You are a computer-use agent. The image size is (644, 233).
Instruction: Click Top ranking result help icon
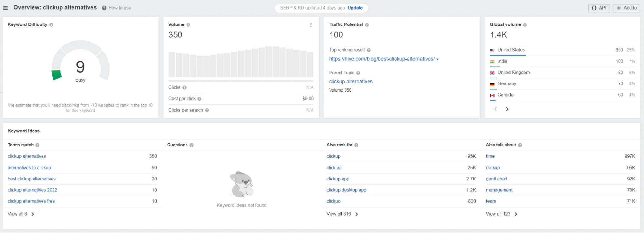(x=369, y=50)
